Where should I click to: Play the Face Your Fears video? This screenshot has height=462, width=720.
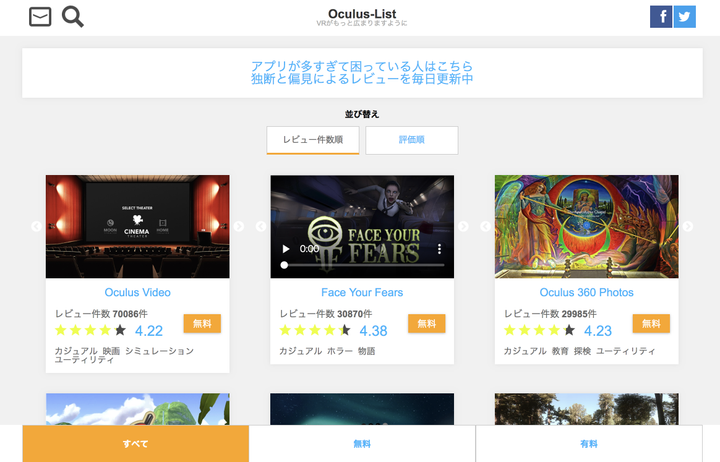[286, 249]
